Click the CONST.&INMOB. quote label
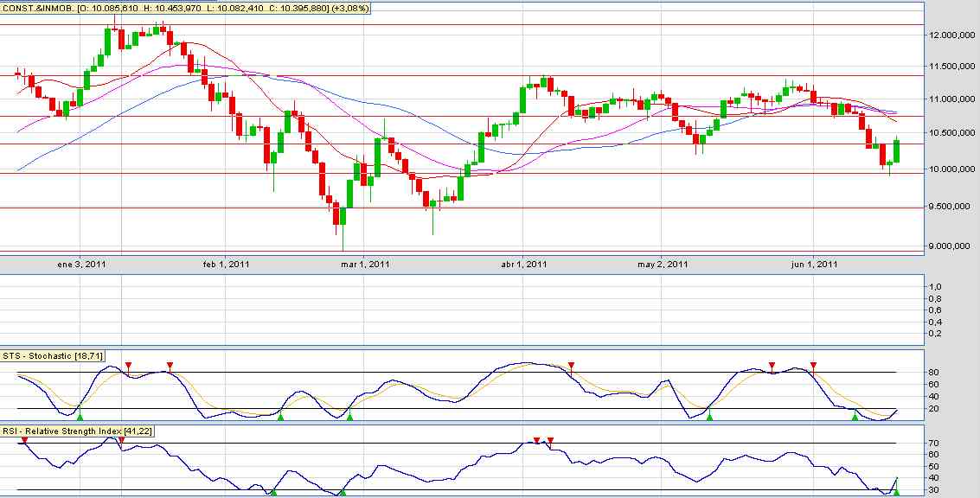This screenshot has height=498, width=980. point(186,8)
